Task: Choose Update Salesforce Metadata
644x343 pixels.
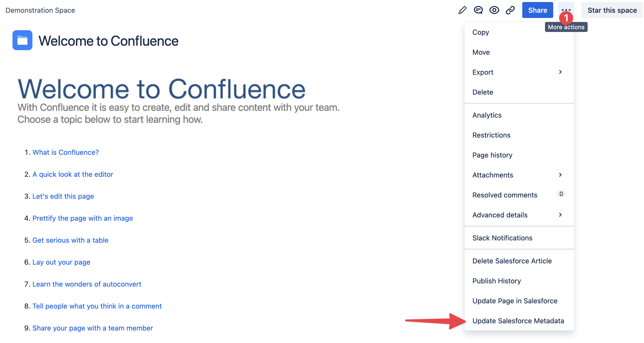Action: click(x=518, y=321)
